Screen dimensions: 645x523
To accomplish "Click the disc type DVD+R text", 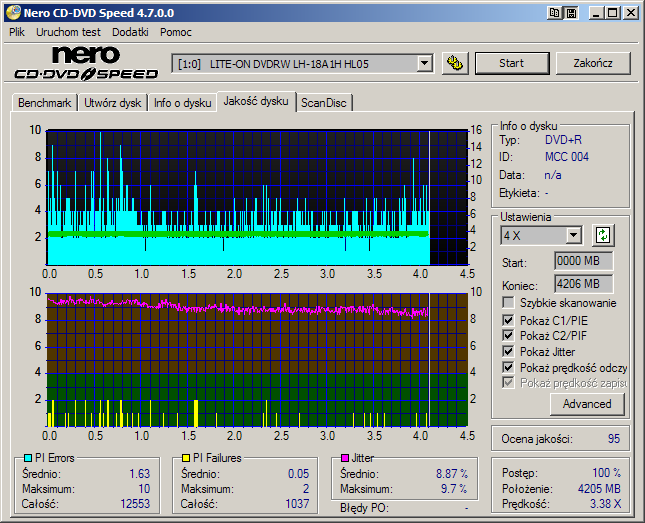I will (563, 140).
